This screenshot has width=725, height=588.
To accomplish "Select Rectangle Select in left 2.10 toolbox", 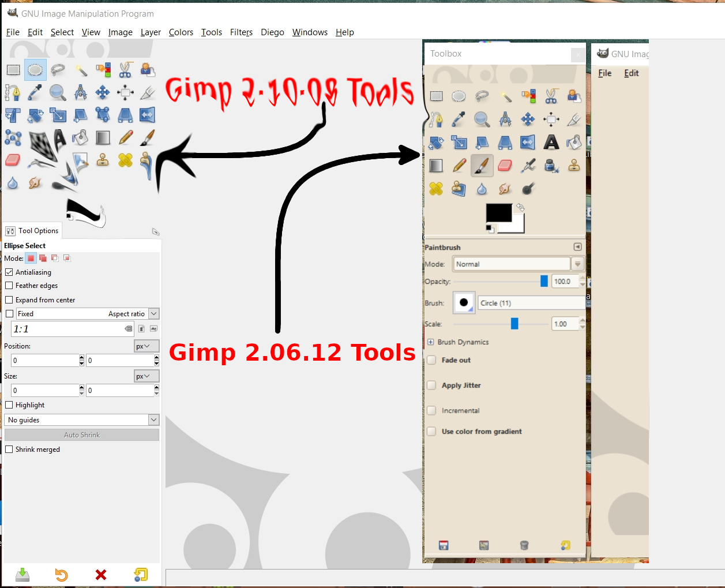I will [13, 70].
